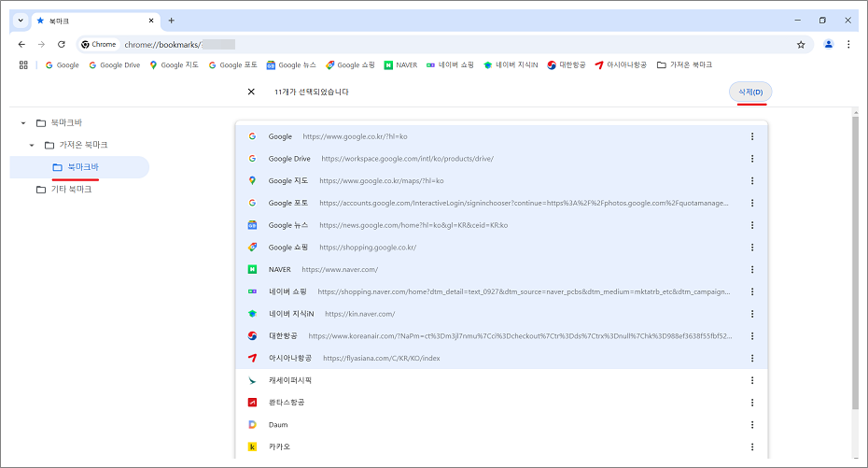Screen dimensions: 868x468
Task: Select the 캐세이퍼시픽 bookmark row
Action: point(501,380)
